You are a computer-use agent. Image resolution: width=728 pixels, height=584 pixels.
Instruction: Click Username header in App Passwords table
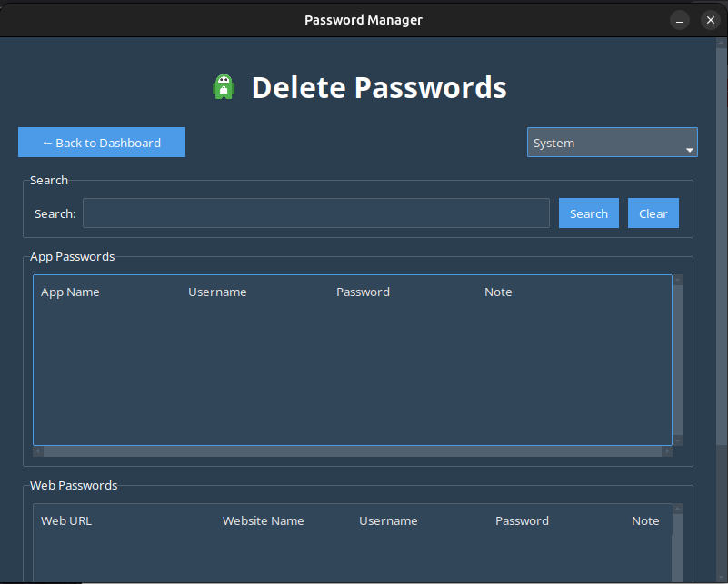(217, 292)
